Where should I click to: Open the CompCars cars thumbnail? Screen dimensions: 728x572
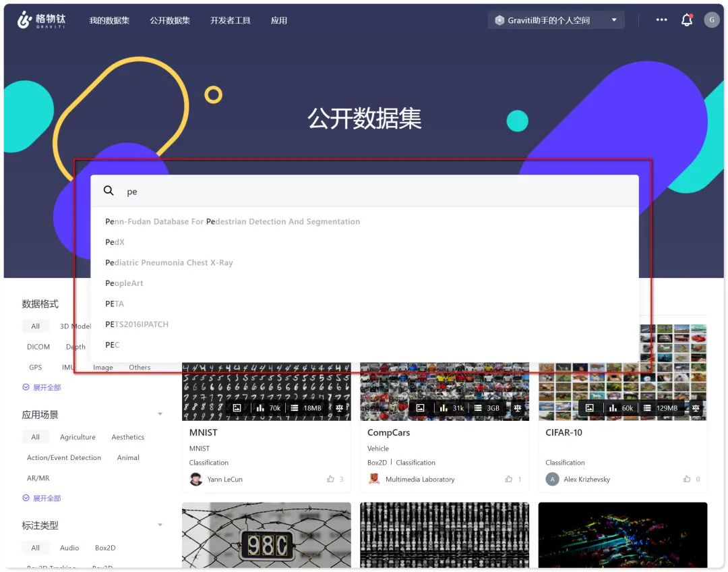[x=444, y=391]
